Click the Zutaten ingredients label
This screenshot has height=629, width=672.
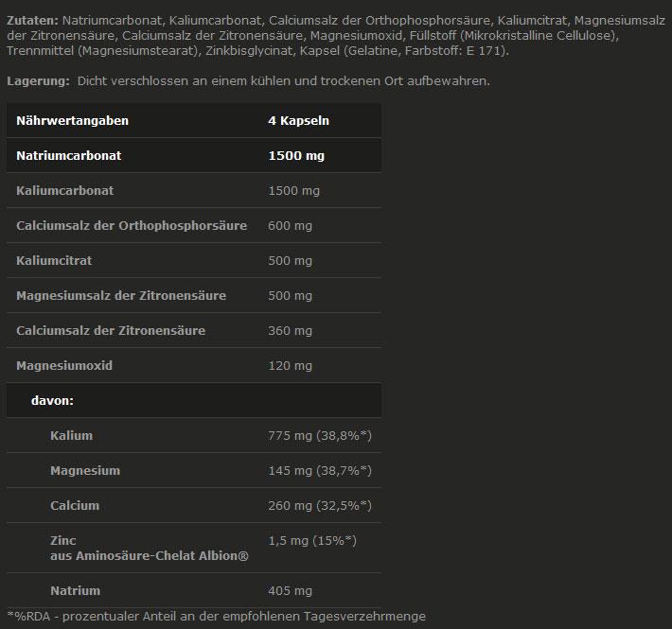pos(32,19)
